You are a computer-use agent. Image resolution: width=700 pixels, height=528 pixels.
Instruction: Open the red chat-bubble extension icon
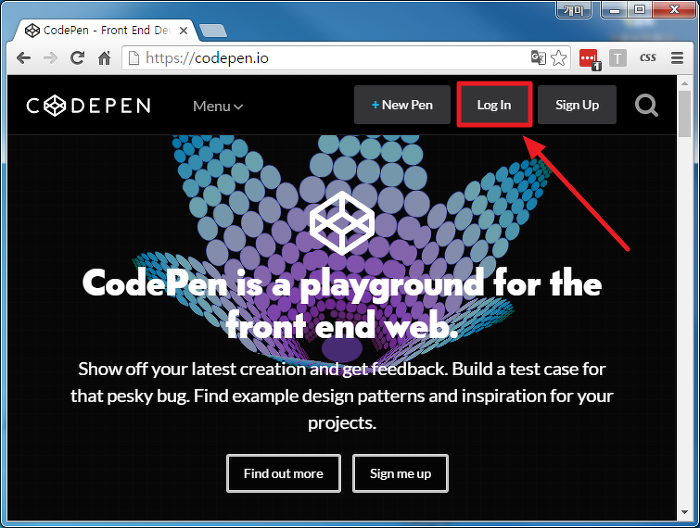coord(589,59)
